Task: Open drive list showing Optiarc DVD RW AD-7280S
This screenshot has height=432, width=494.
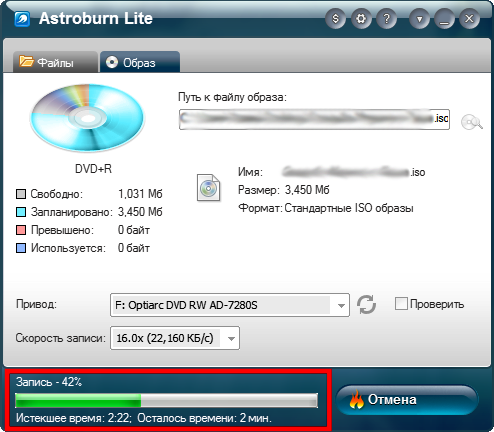Action: pos(230,305)
